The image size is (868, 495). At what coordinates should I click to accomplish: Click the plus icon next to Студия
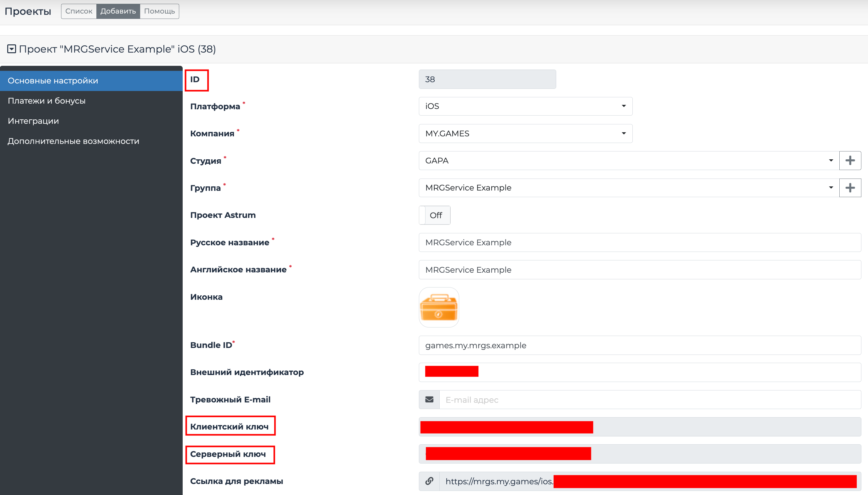(850, 161)
